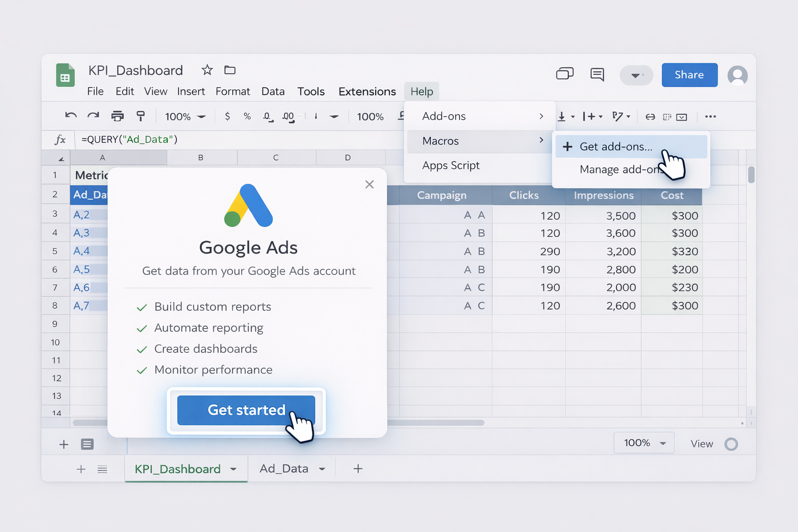Viewport: 798px width, 532px height.
Task: Open the Format menu
Action: pyautogui.click(x=233, y=91)
